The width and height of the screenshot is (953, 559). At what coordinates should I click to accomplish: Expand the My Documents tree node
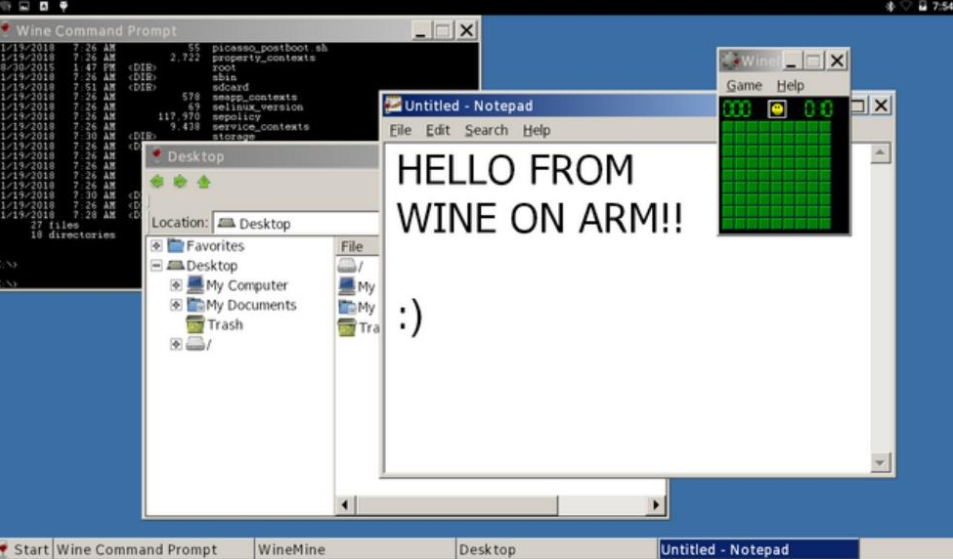point(176,304)
